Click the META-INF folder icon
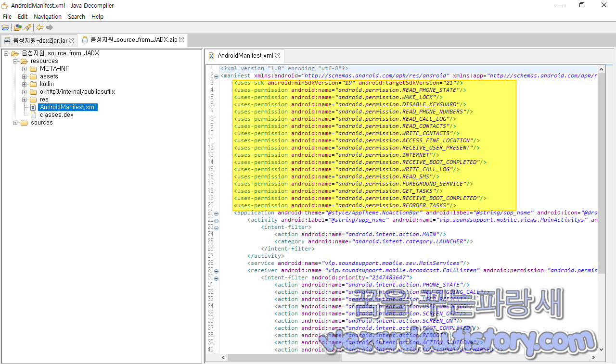 pos(33,69)
